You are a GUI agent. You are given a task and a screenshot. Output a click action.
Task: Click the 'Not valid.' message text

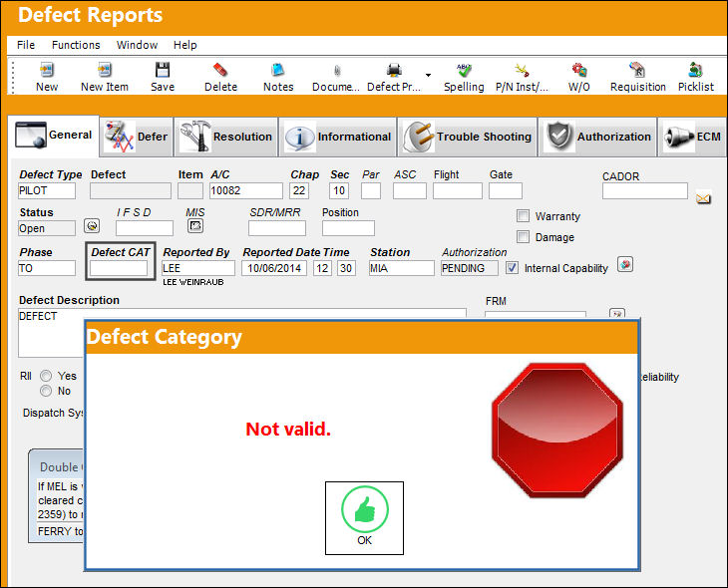[x=288, y=430]
